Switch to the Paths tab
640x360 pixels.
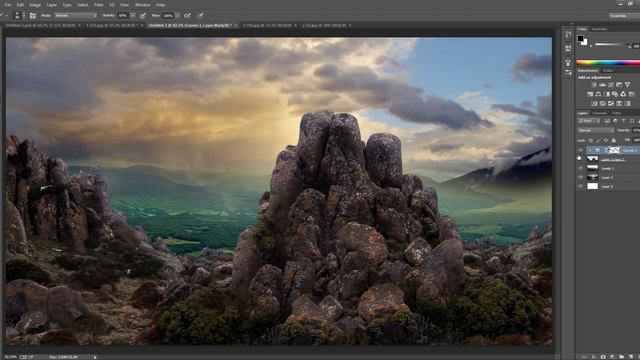tap(616, 113)
